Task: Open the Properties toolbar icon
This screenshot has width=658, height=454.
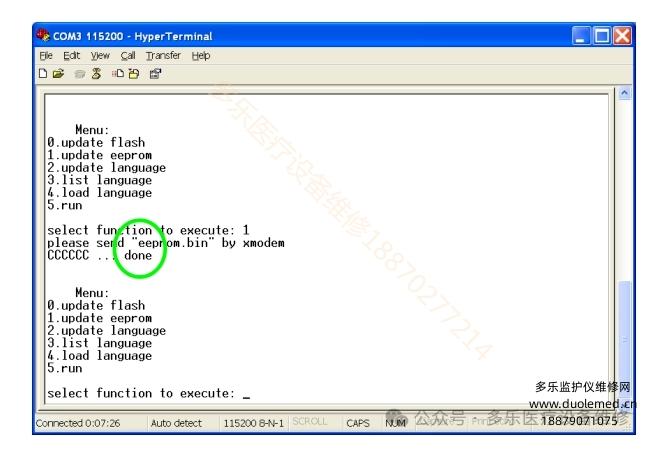Action: (x=155, y=73)
